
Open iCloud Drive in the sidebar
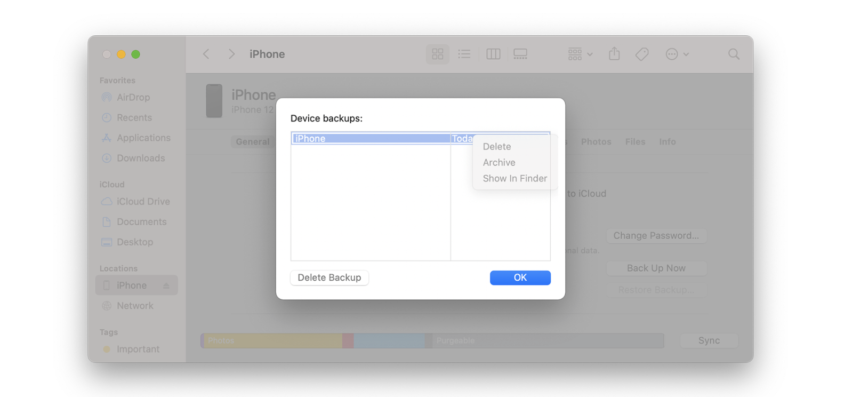point(143,201)
